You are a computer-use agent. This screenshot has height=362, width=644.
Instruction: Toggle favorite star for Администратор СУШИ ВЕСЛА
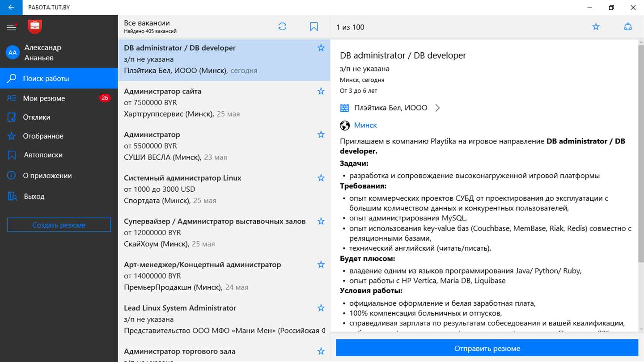point(321,135)
